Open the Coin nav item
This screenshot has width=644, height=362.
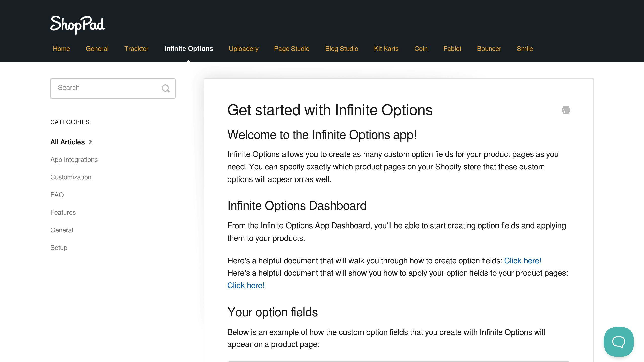coord(421,49)
